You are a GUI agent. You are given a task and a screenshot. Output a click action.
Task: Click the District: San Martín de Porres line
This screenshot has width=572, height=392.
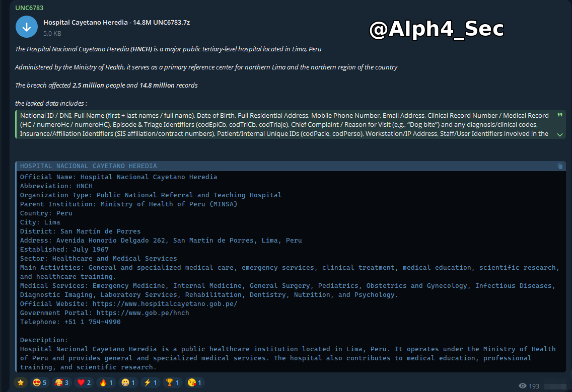tap(80, 231)
